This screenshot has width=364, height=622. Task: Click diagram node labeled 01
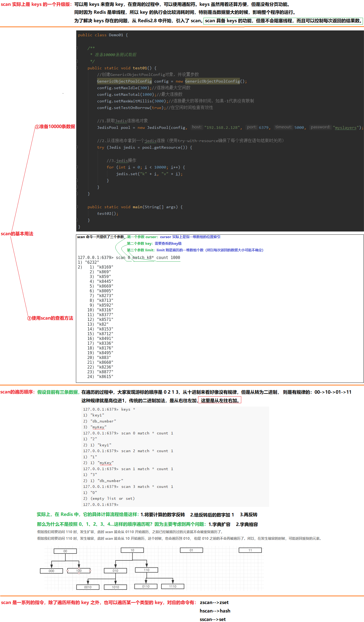pos(191,550)
